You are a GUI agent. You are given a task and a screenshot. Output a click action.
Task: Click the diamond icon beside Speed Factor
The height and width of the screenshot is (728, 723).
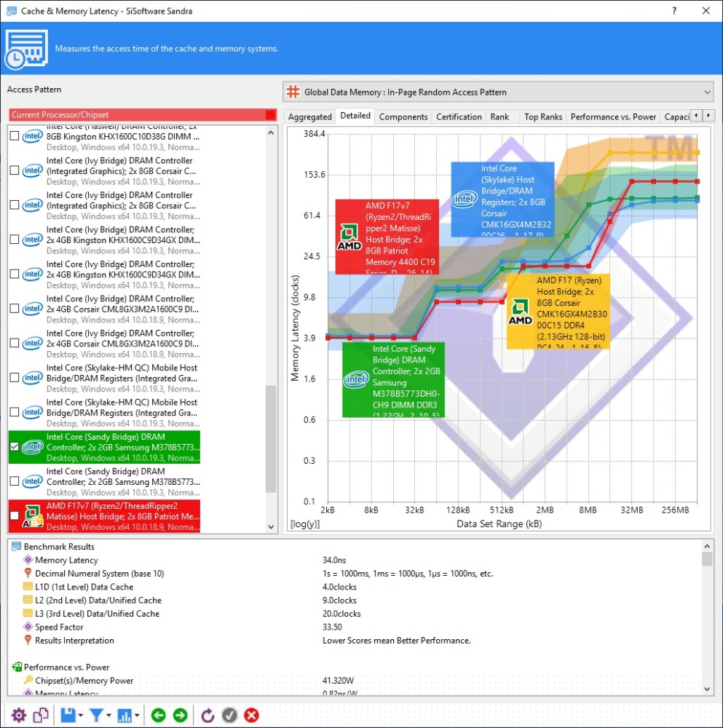click(28, 626)
